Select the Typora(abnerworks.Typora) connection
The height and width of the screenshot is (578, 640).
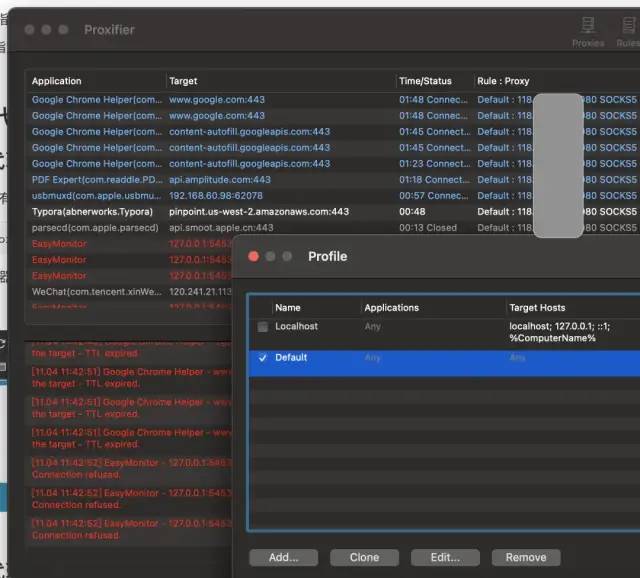(x=92, y=211)
